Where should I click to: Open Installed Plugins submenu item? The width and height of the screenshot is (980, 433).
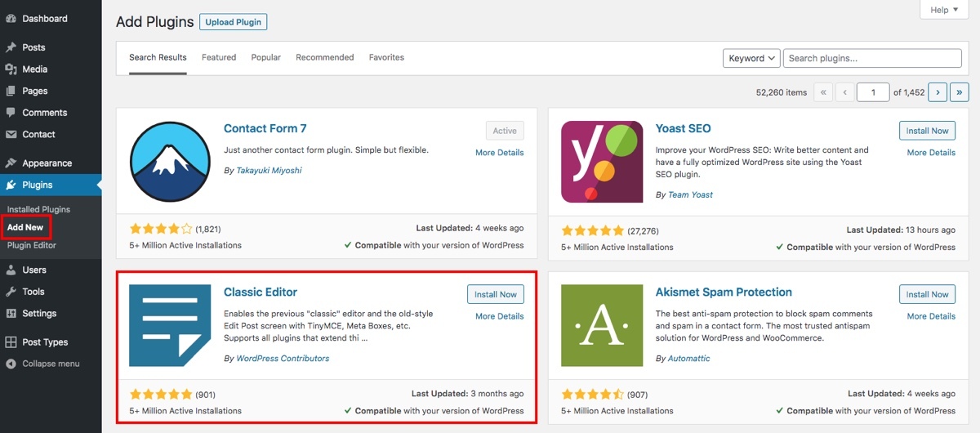pos(38,209)
